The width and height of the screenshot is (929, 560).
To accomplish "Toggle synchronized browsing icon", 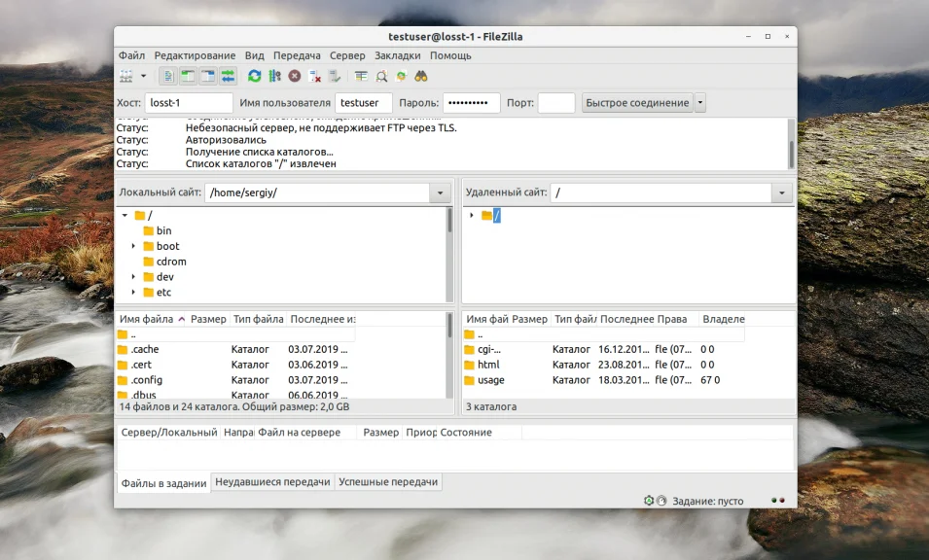I will pyautogui.click(x=401, y=76).
